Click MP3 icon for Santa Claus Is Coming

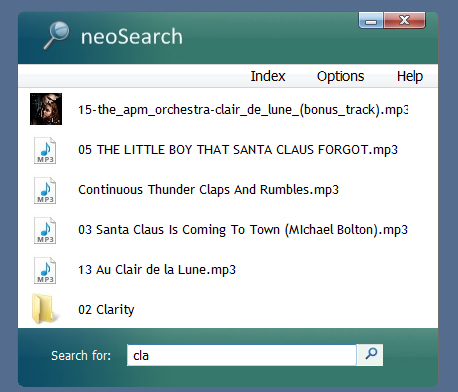point(45,230)
